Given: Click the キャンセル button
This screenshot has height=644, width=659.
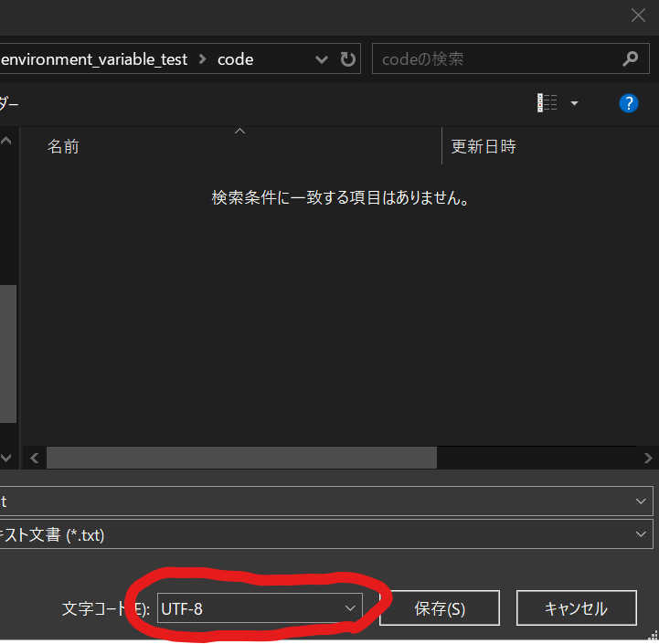Looking at the screenshot, I should (576, 608).
